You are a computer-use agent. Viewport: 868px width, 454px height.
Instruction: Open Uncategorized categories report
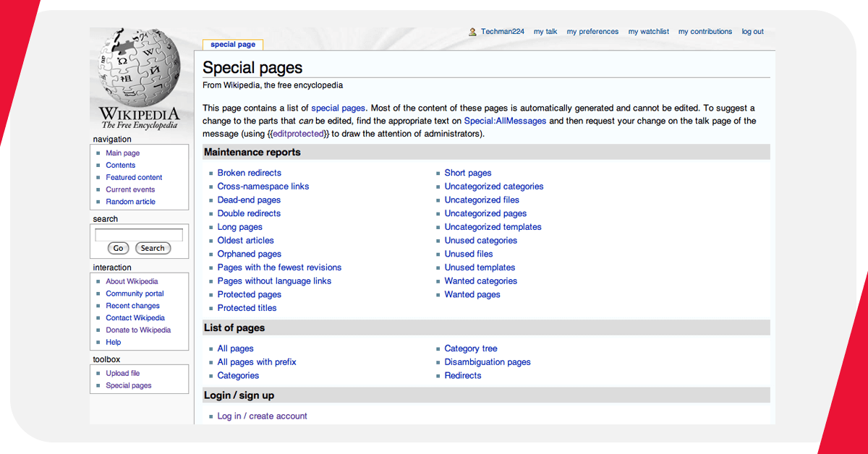coord(494,187)
